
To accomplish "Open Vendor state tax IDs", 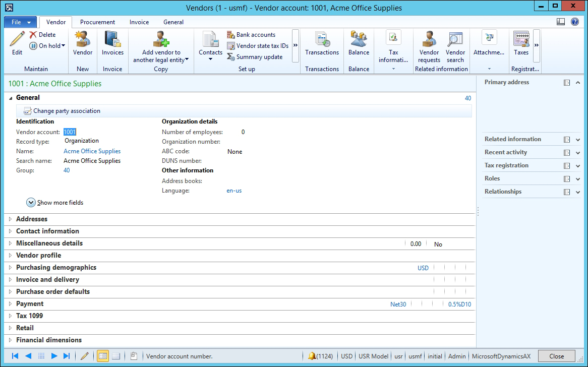I will tap(258, 46).
